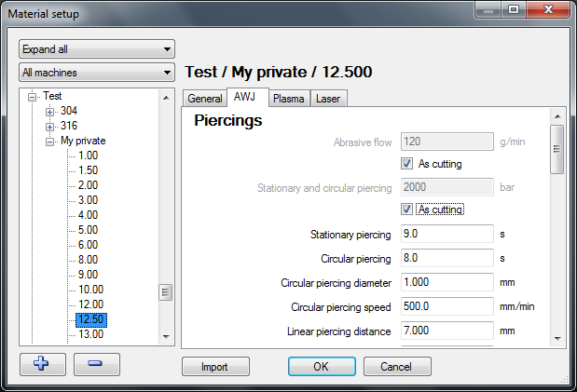Screen dimensions: 577x392
Task: Expand the 316 tree node
Action: click(50, 126)
